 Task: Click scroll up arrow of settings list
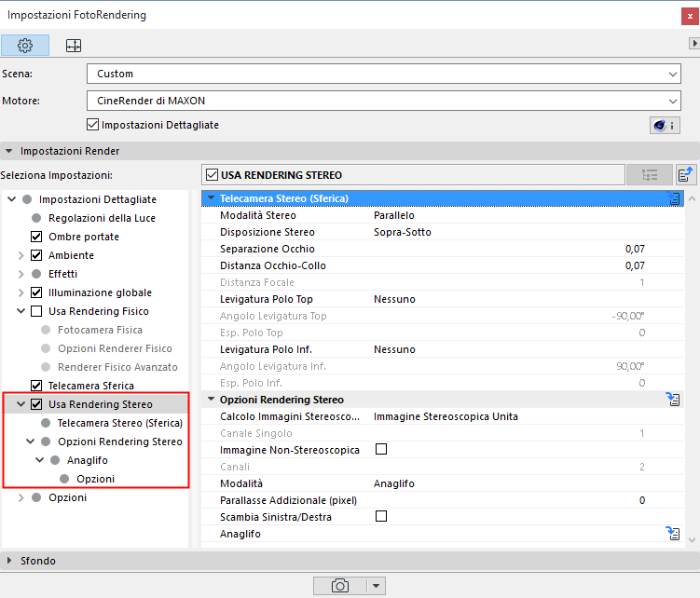coord(692,198)
